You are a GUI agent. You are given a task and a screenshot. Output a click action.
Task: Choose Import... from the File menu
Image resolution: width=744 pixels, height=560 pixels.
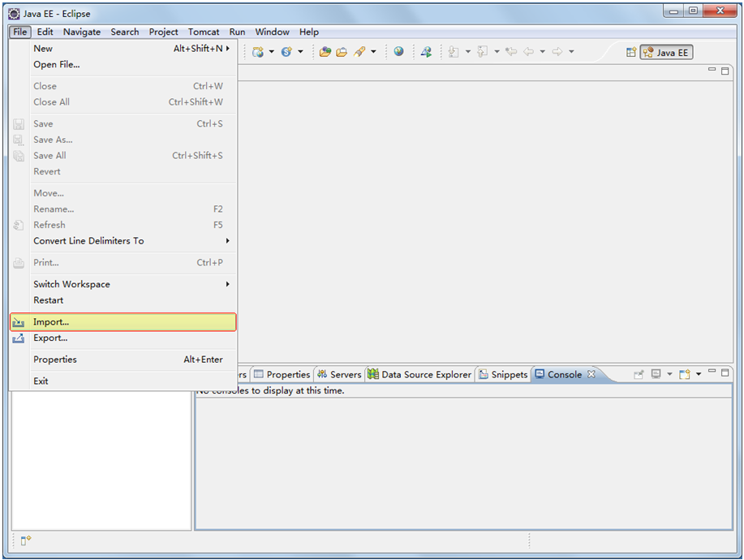(x=123, y=321)
